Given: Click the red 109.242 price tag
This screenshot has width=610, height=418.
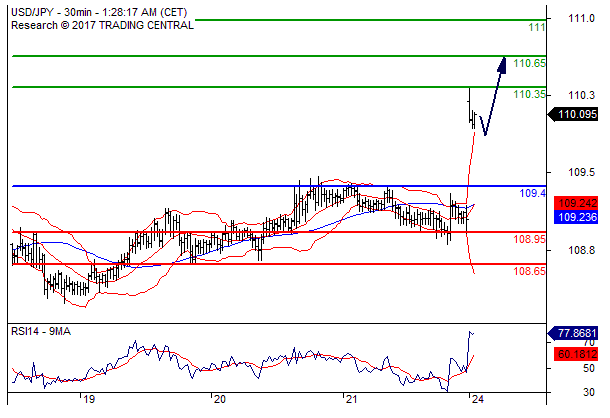Looking at the screenshot, I should (576, 203).
